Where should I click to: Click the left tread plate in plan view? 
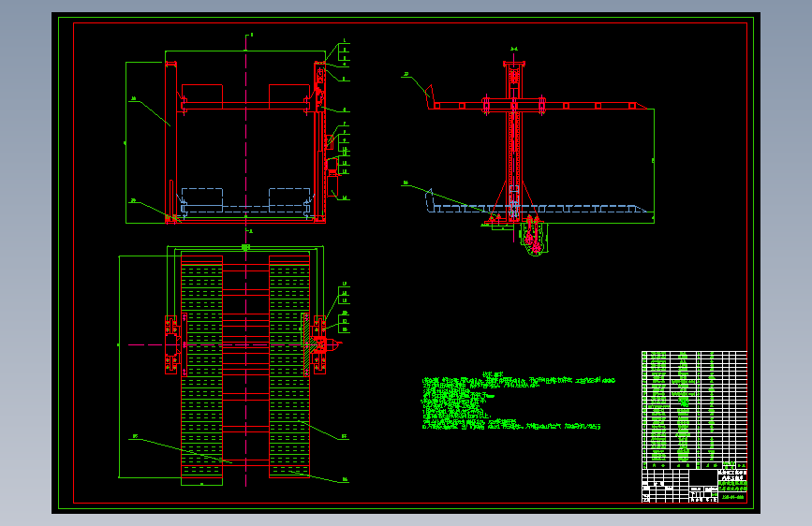[202, 367]
